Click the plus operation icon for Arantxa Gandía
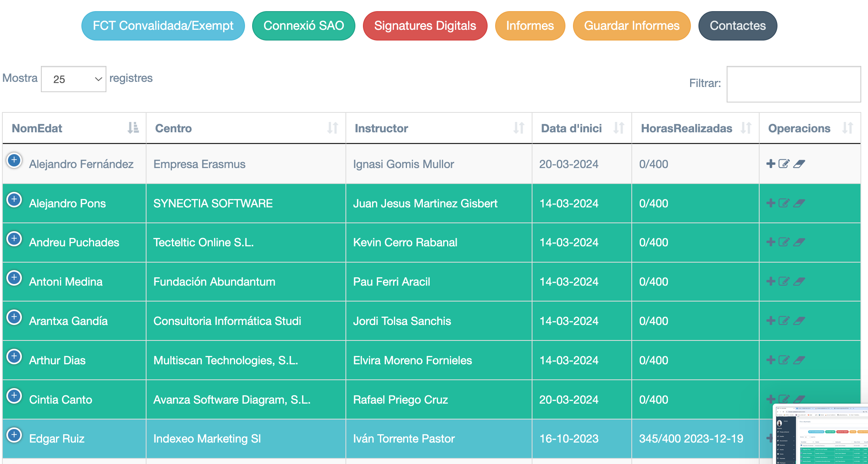This screenshot has height=464, width=868. click(770, 321)
